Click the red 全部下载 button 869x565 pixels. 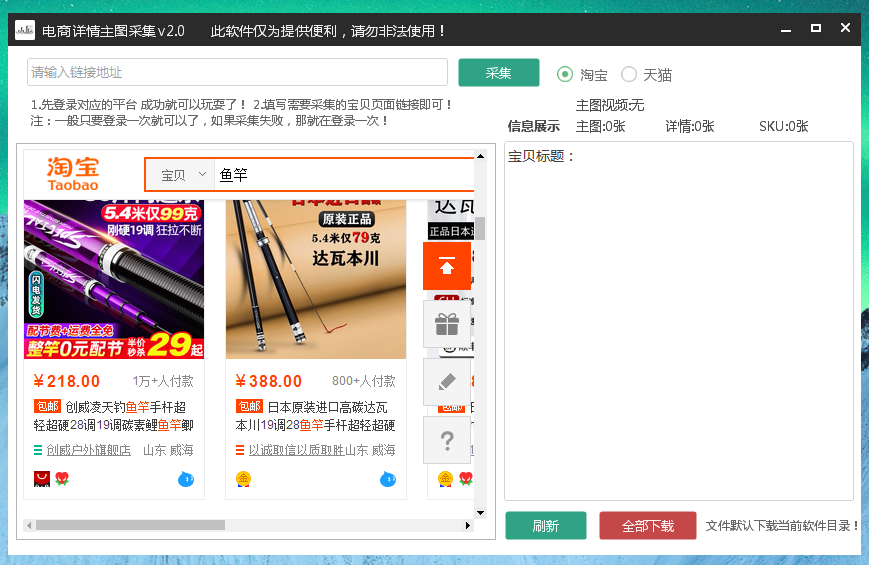[647, 526]
